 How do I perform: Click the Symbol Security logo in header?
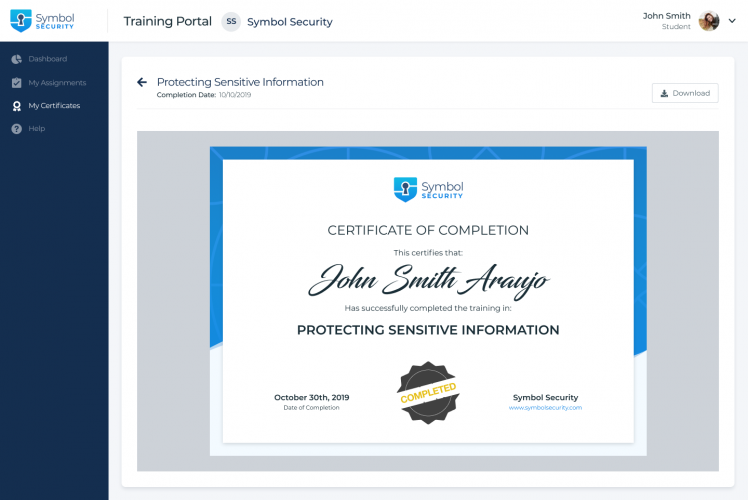pyautogui.click(x=42, y=21)
